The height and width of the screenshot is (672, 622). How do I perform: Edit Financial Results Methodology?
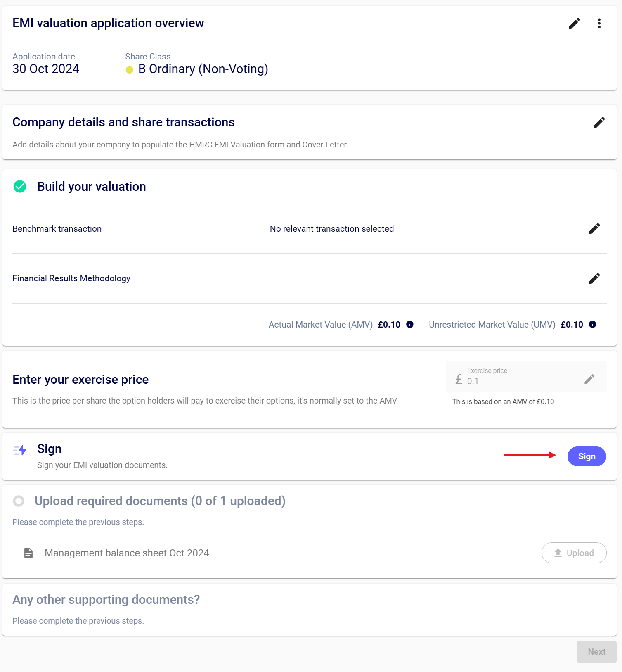594,279
